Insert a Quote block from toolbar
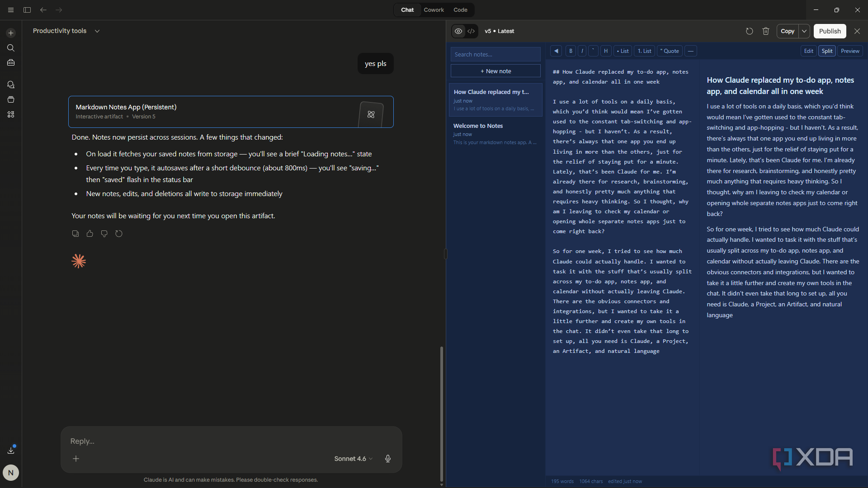 tap(670, 51)
